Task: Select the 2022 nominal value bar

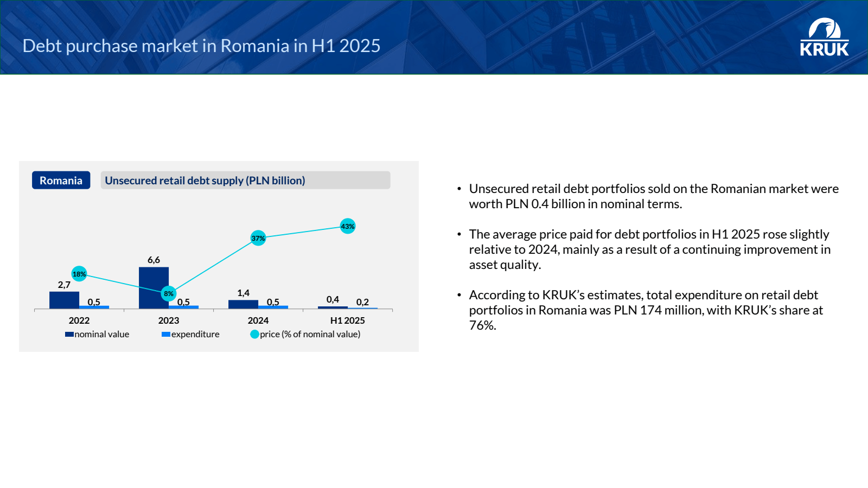Action: tap(64, 300)
